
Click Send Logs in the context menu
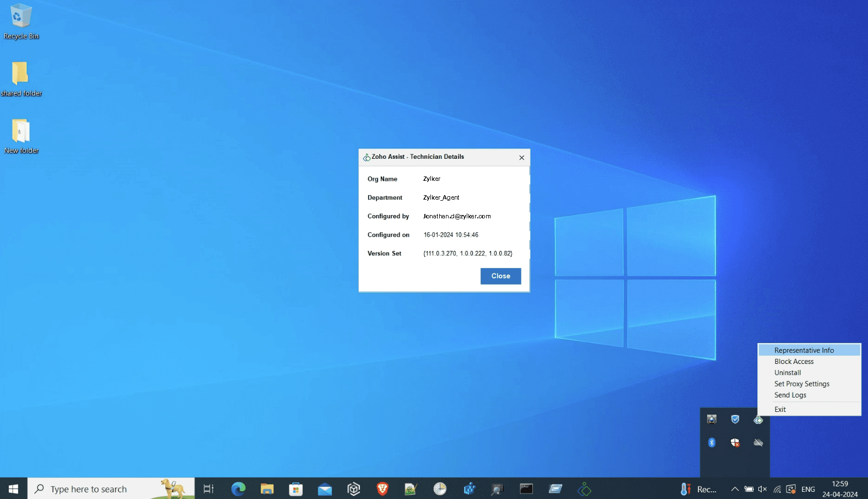coord(790,395)
